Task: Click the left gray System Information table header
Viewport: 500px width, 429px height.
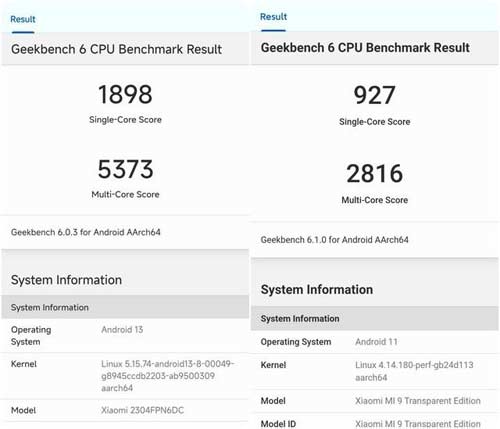Action: pos(125,307)
